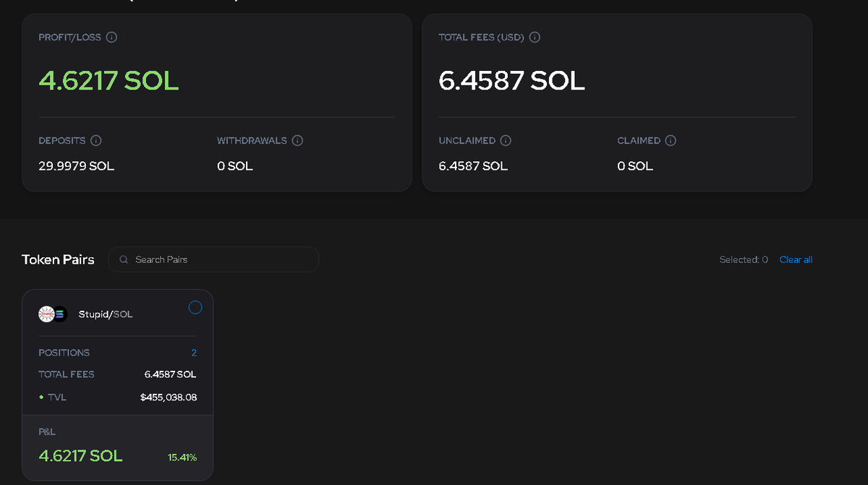Open the Profit/Loss info icon
The width and height of the screenshot is (868, 485).
(112, 37)
